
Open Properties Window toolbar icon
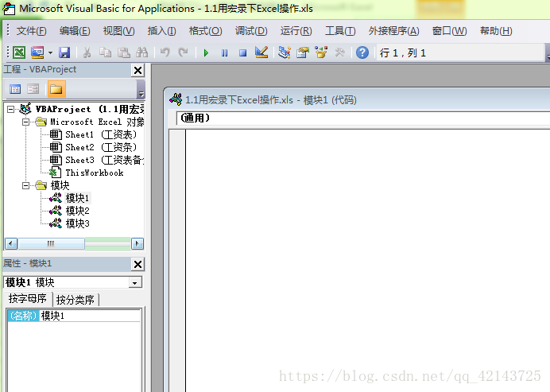click(303, 52)
